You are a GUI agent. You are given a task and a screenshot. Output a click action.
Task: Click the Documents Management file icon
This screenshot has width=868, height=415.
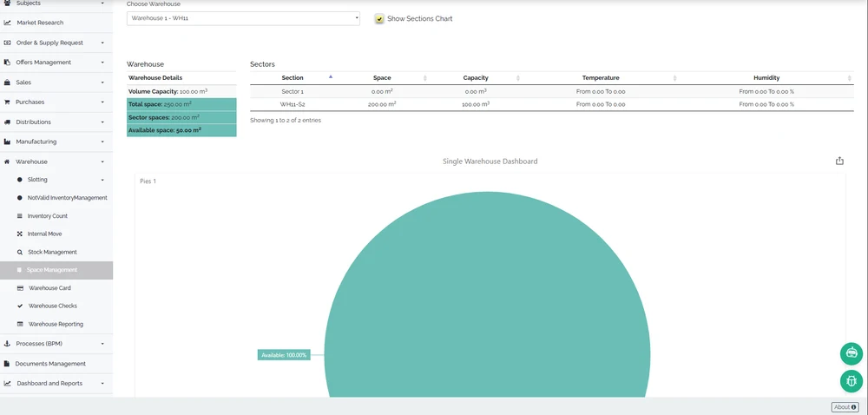[7, 364]
